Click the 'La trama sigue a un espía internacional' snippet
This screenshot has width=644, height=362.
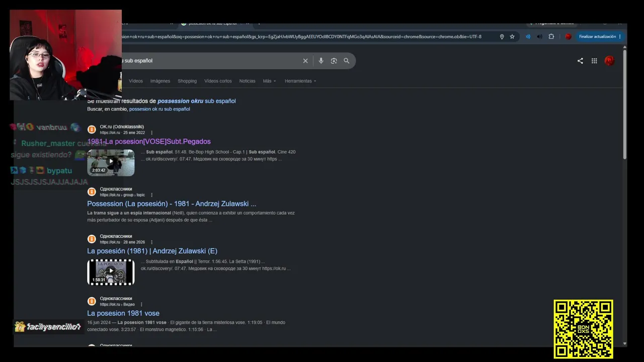click(x=191, y=216)
